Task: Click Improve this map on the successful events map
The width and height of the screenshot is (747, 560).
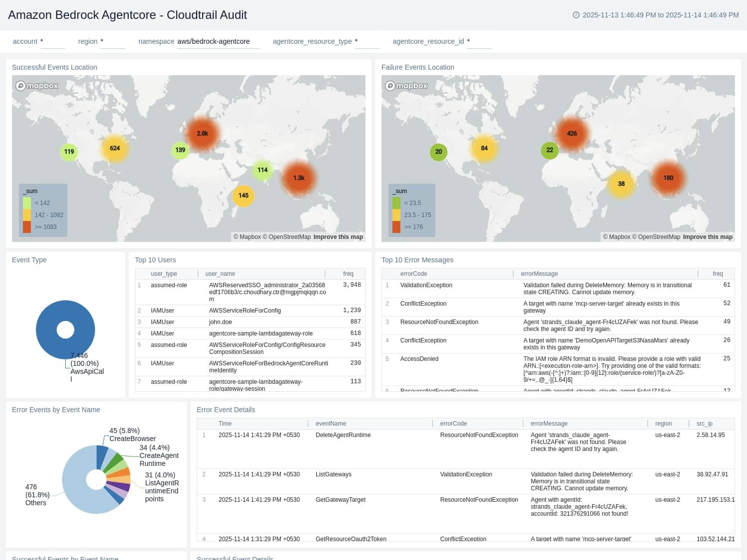Action: point(338,237)
